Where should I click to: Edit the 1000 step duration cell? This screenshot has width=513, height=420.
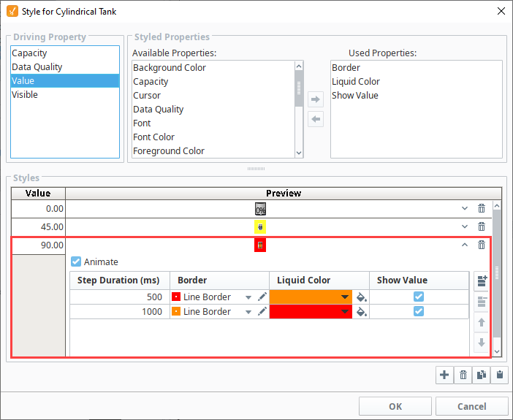point(120,311)
